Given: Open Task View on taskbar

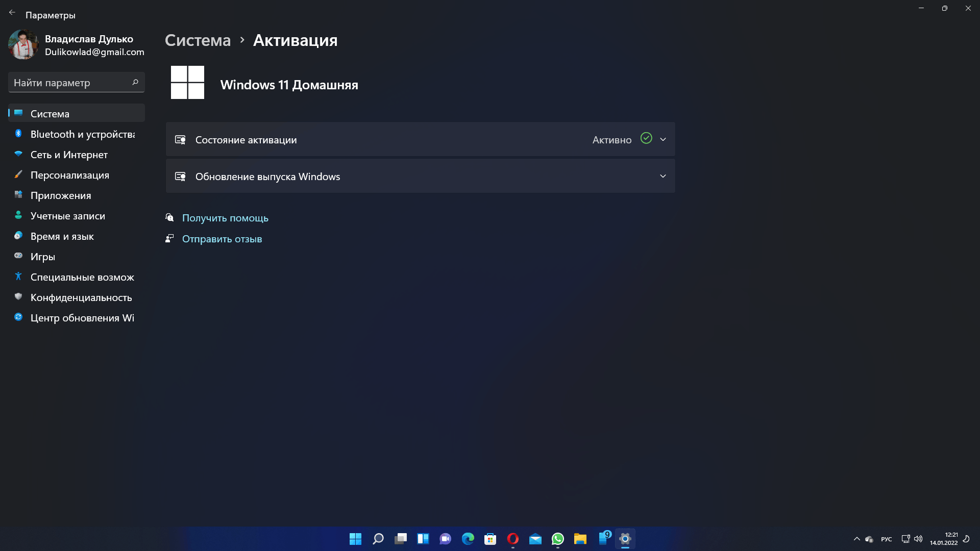Looking at the screenshot, I should pyautogui.click(x=400, y=539).
